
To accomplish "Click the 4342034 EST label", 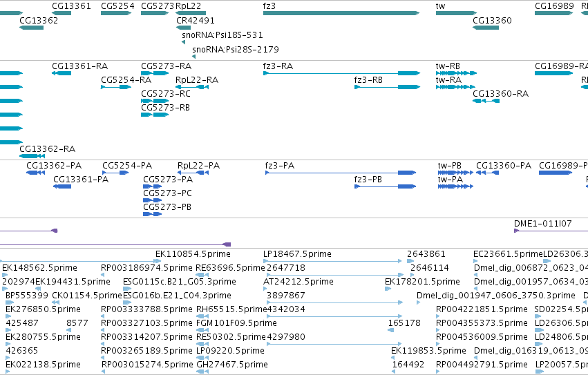I will 286,309.
